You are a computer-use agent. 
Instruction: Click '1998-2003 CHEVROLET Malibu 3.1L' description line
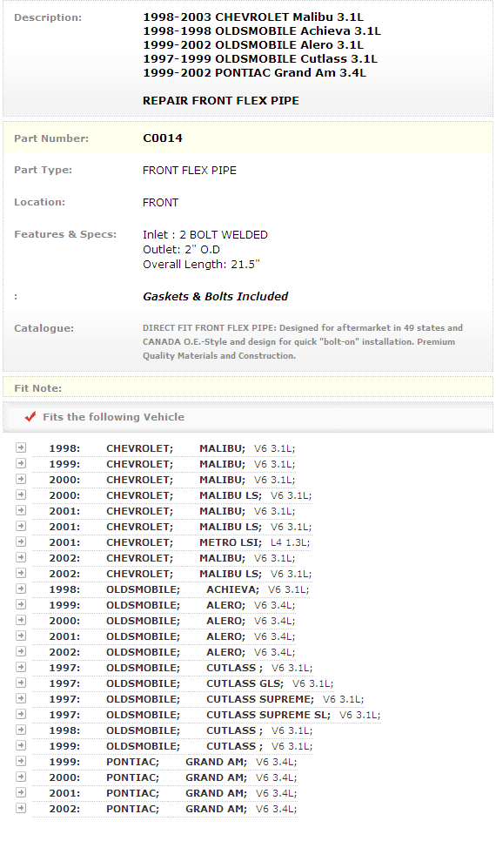click(253, 17)
